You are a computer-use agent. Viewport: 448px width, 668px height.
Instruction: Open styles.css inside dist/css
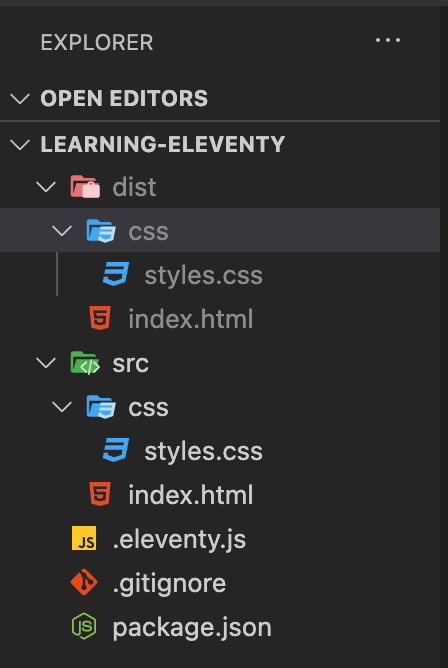pyautogui.click(x=203, y=276)
